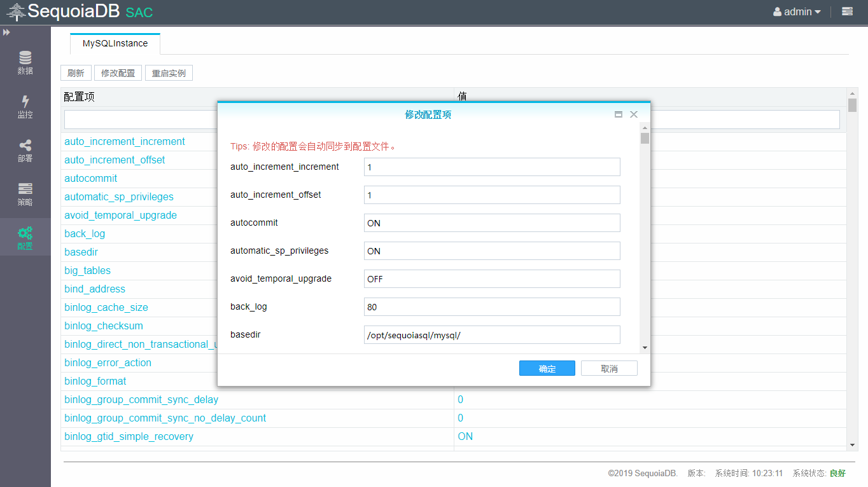The height and width of the screenshot is (487, 868).
Task: Expand the sidebar with double-arrow icon
Action: (6, 32)
